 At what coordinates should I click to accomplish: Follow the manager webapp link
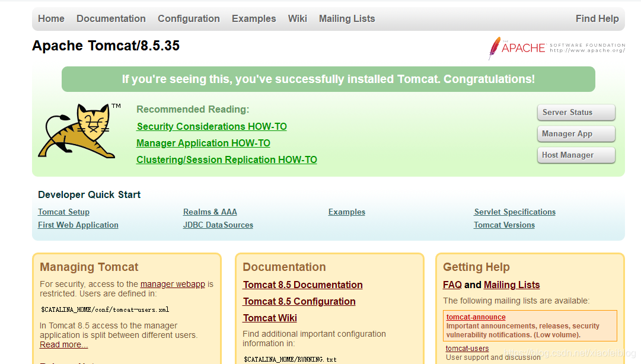(173, 284)
